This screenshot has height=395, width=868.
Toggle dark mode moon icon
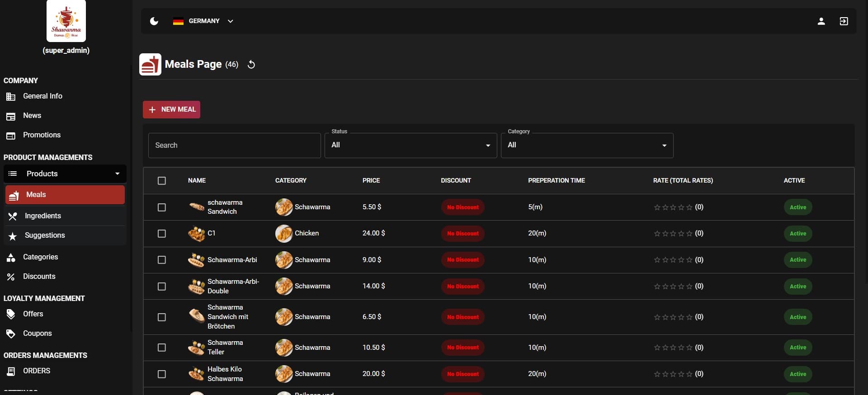[154, 21]
